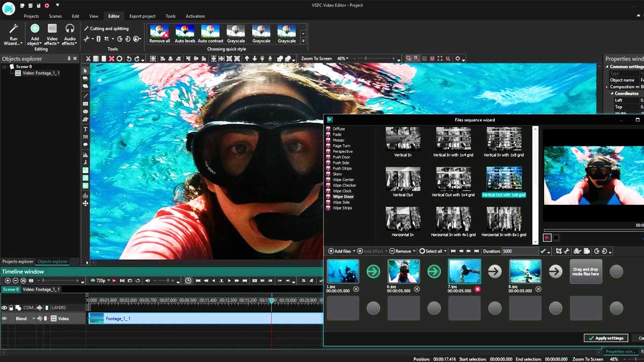Click the Run Wizard icon
The height and width of the screenshot is (362, 644).
pyautogui.click(x=13, y=28)
